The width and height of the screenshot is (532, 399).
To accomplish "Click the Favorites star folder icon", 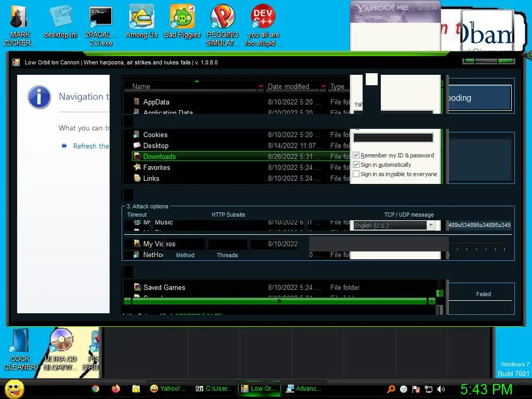I will [137, 167].
